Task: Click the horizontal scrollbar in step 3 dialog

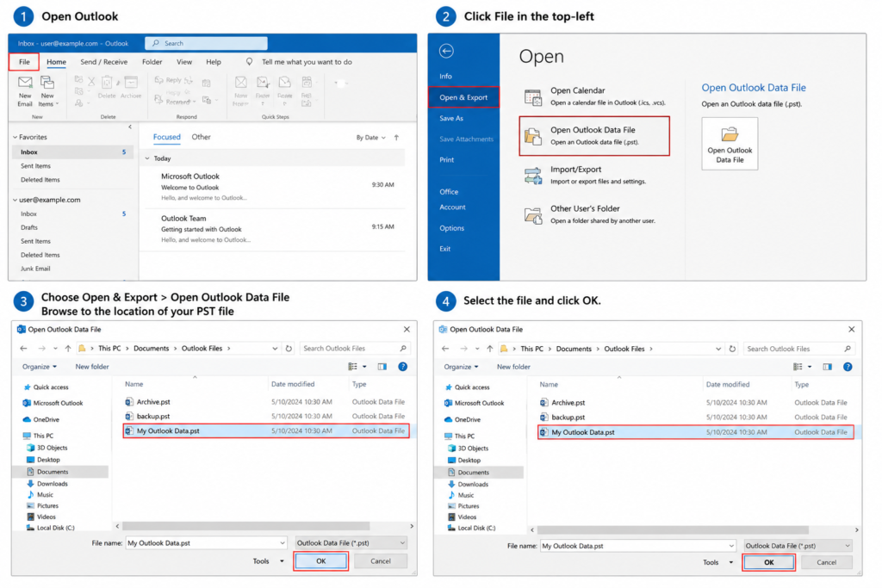Action: [x=245, y=526]
